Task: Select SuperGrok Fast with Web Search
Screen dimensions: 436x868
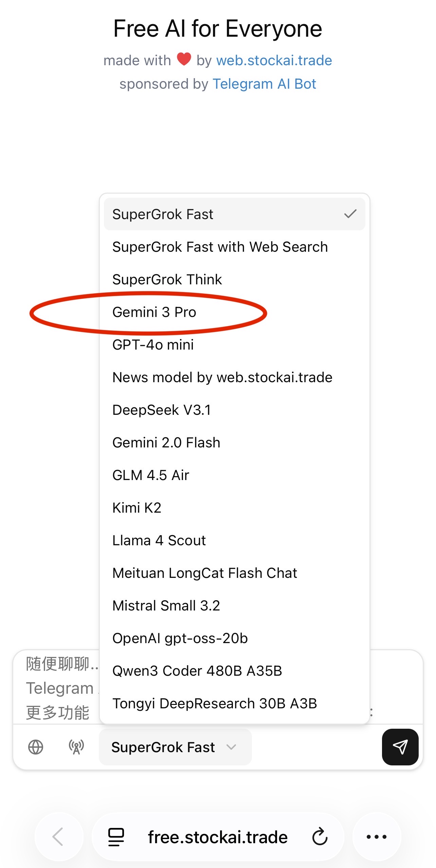Action: [220, 247]
